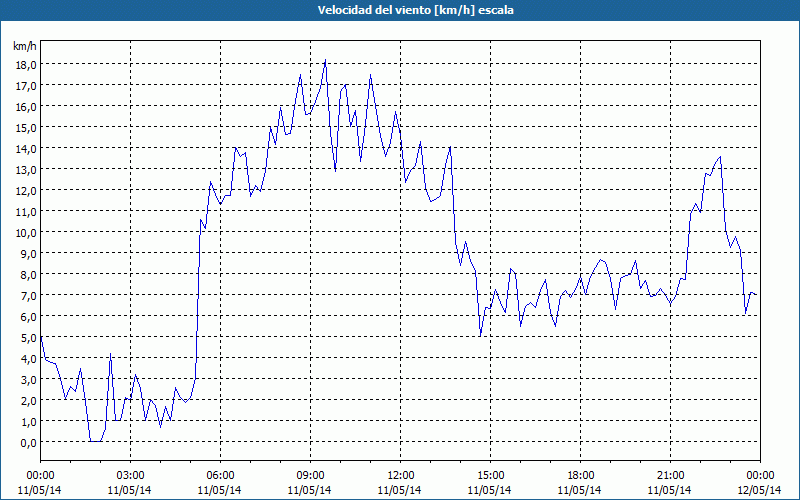
Task: Click the '9,0' y-axis value
Action: click(30, 253)
